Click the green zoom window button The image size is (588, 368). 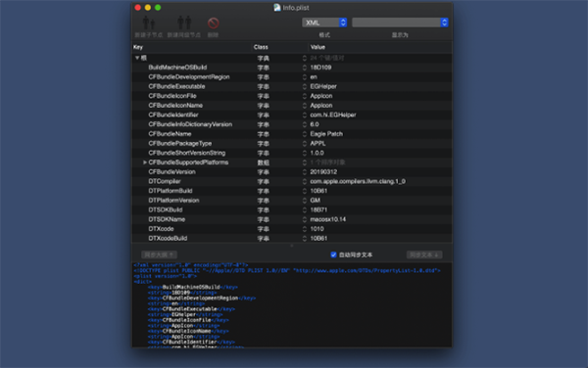click(158, 8)
